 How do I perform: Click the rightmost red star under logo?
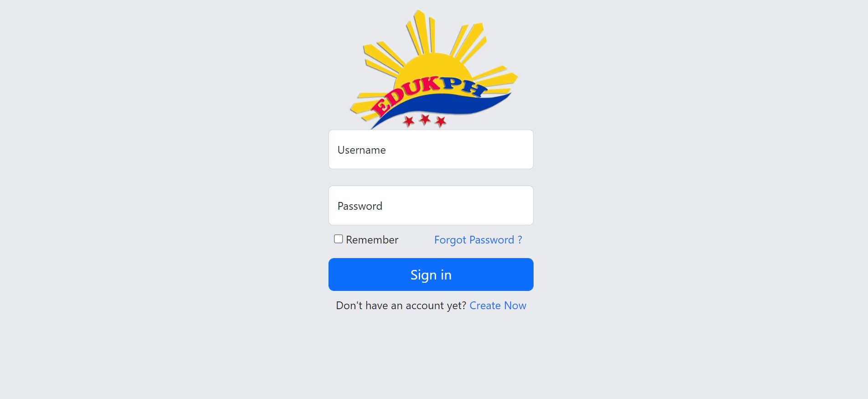441,122
